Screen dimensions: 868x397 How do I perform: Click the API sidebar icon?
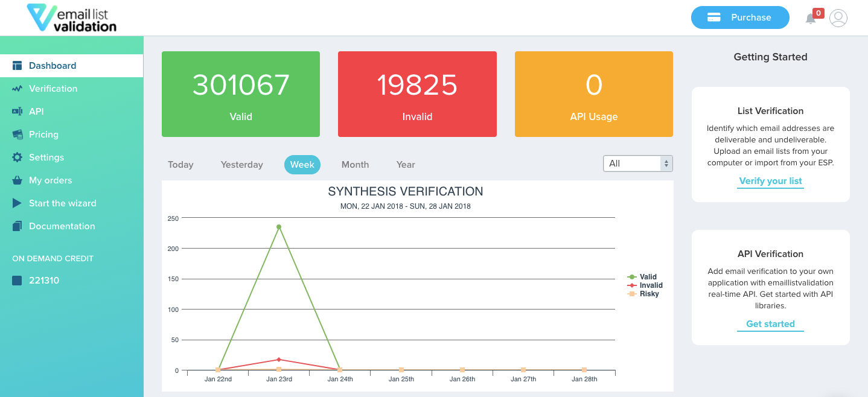[17, 112]
